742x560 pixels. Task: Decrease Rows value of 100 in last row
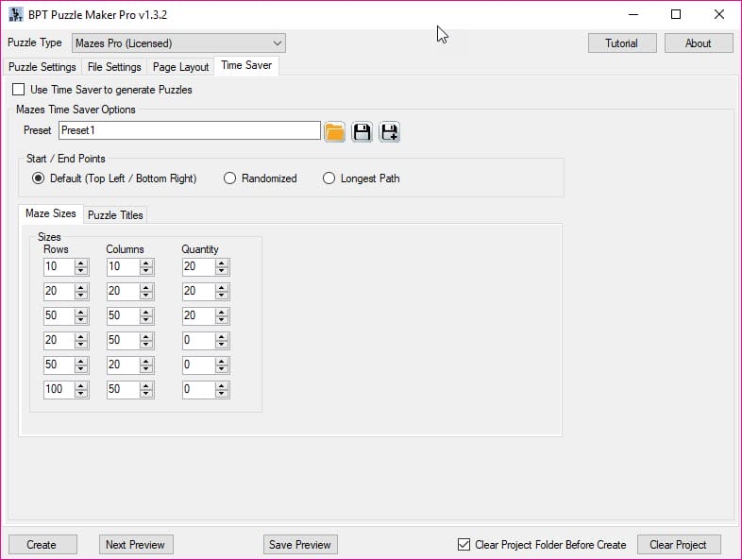[x=81, y=395]
